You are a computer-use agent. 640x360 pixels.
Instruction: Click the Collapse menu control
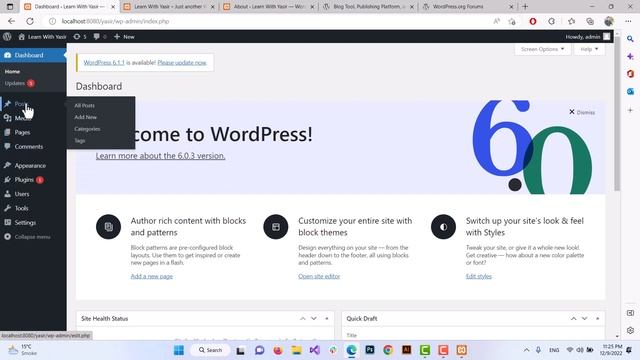click(27, 237)
